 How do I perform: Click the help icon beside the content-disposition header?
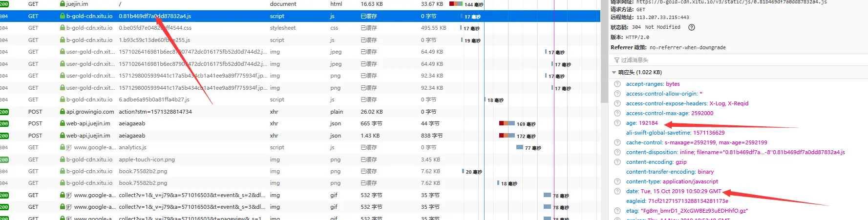tap(617, 152)
